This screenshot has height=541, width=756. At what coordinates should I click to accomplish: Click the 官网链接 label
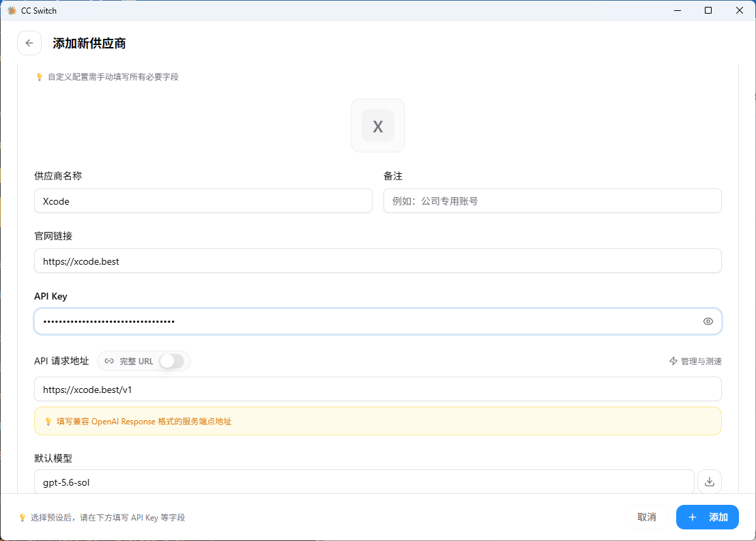pos(53,236)
